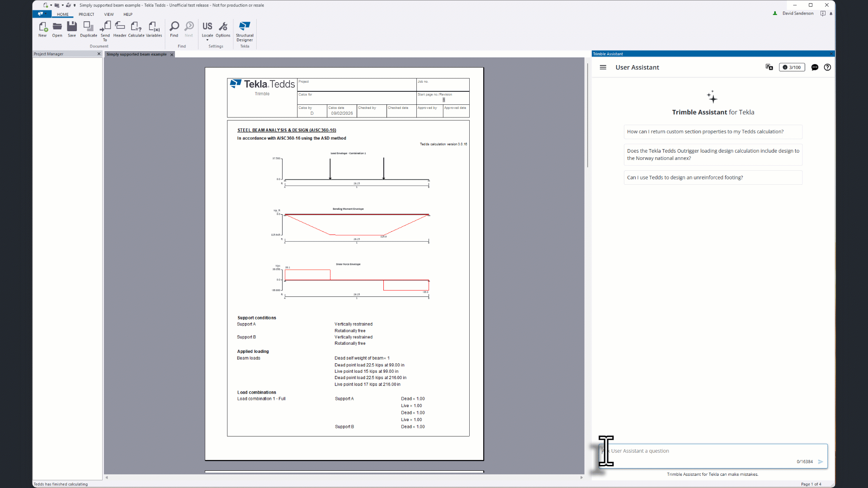Screen dimensions: 868x488
Task: Click the quick access print icon
Action: pyautogui.click(x=57, y=5)
